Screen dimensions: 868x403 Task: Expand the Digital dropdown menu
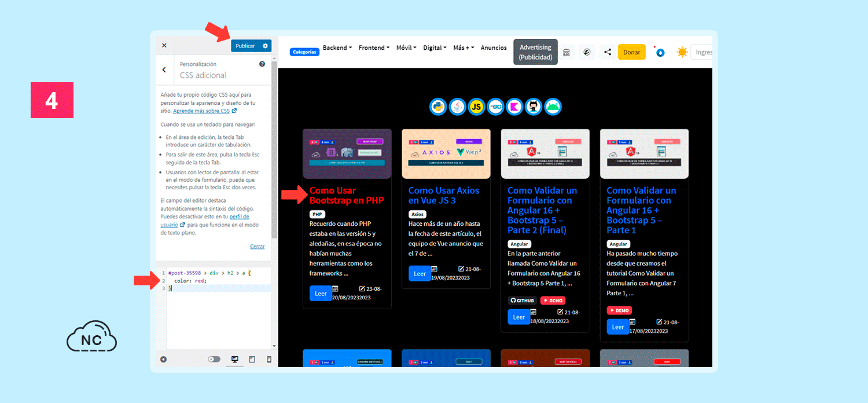pyautogui.click(x=435, y=48)
